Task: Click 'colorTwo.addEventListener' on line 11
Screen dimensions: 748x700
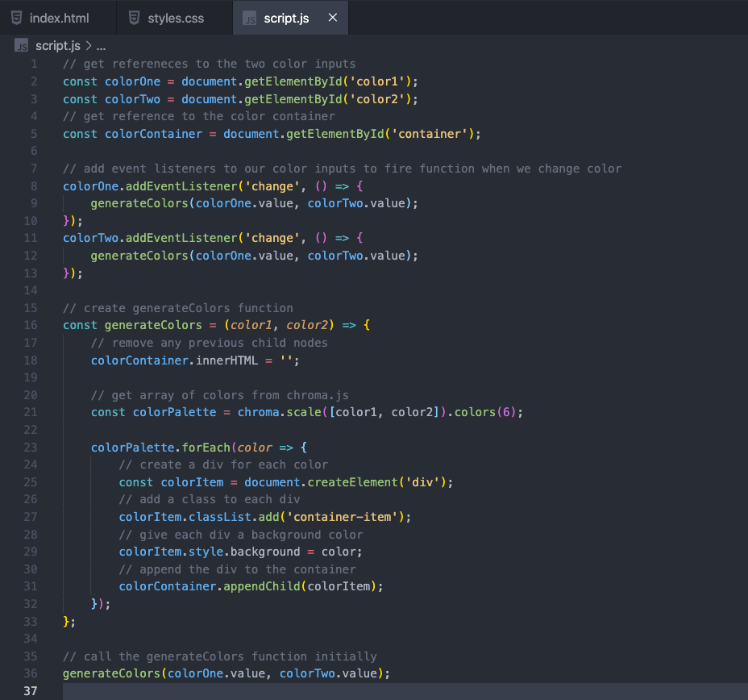Action: point(150,238)
